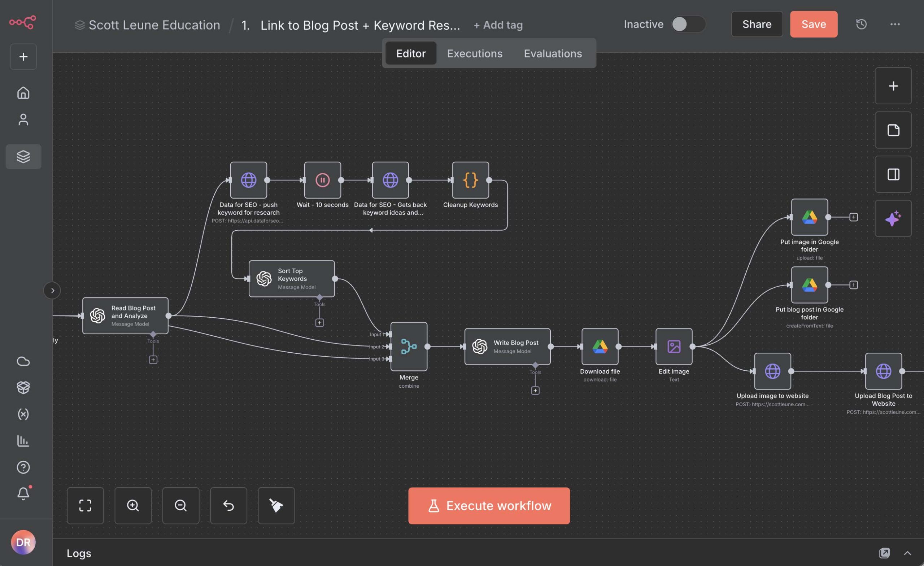Click the Execute workflow button
Screen dimensions: 924x566
click(x=488, y=506)
